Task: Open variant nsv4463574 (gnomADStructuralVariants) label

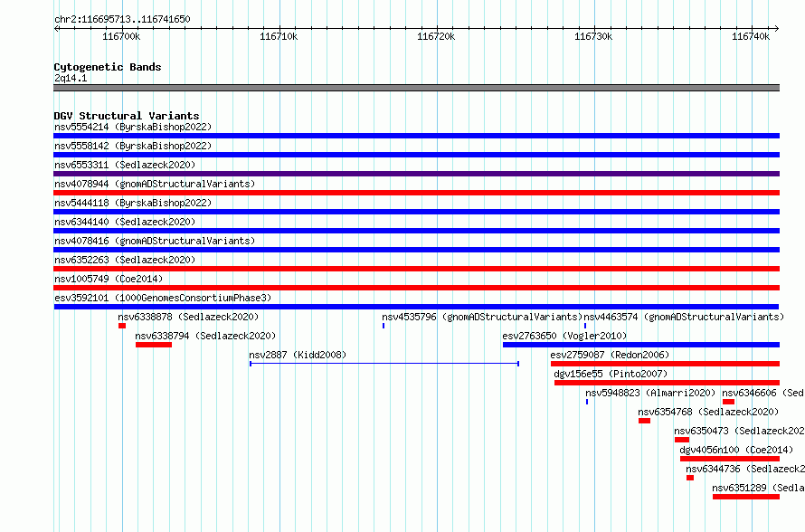Action: 684,317
